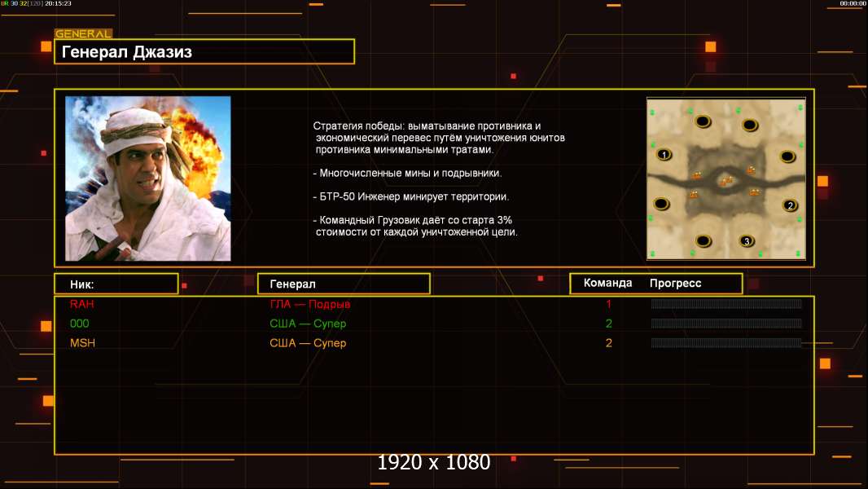Select player nick RAH
The height and width of the screenshot is (489, 868).
(x=82, y=304)
